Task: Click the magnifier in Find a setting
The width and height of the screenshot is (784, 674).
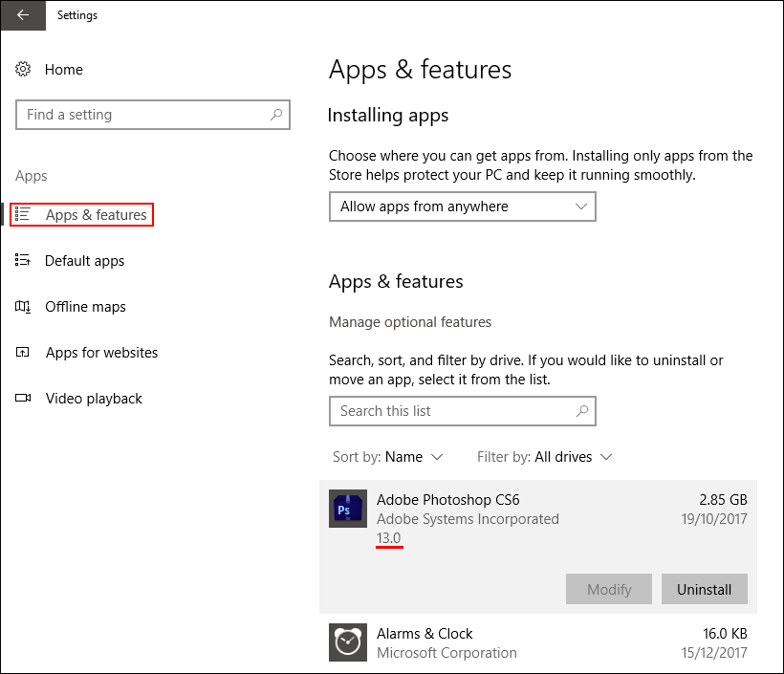Action: tap(276, 115)
